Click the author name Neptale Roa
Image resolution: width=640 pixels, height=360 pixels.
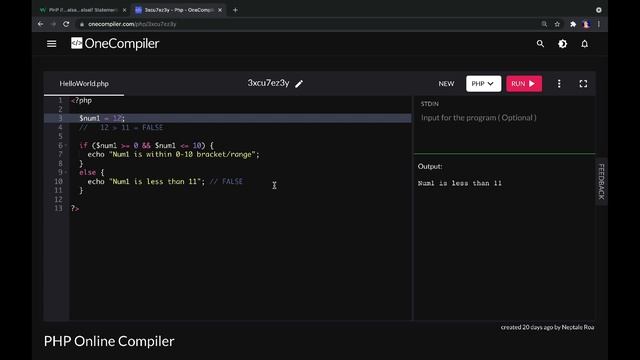[x=578, y=327]
